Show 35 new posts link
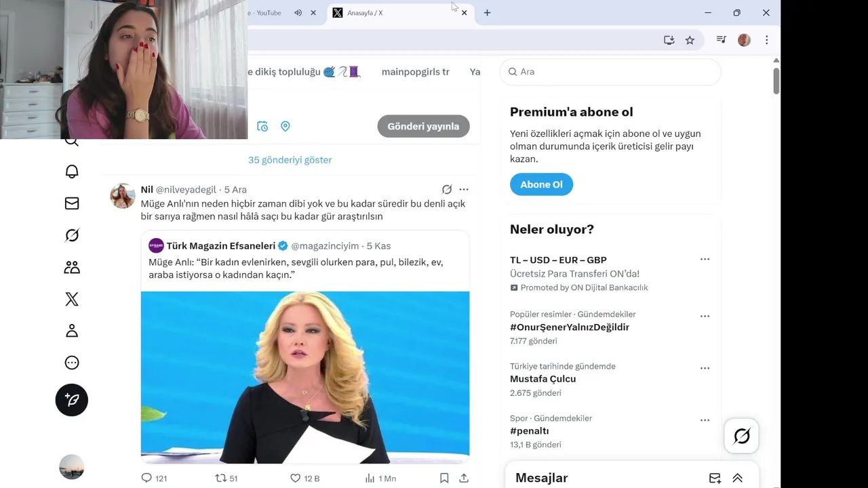Viewport: 868px width, 488px height. coord(290,160)
